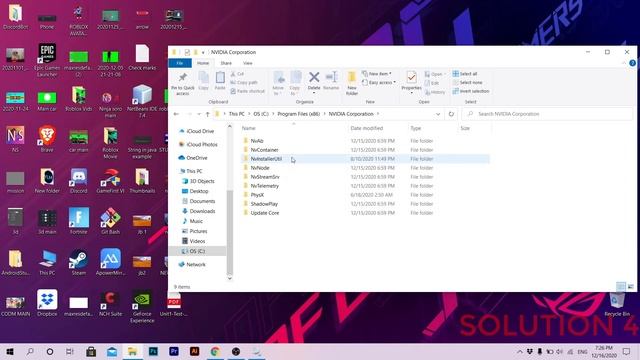Screen dimensions: 640x360
Task: Open Chrome from taskbar
Action: click(x=215, y=351)
